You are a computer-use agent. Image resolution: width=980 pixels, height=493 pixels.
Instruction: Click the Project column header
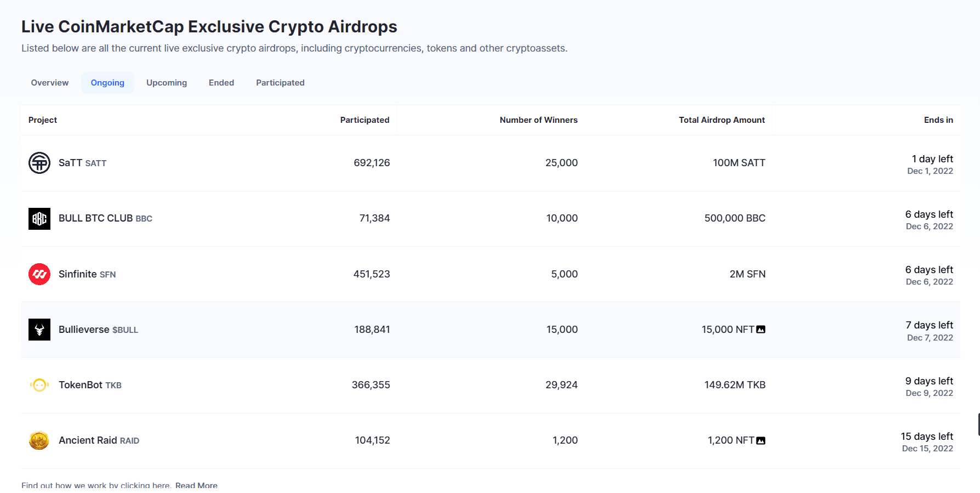(43, 120)
